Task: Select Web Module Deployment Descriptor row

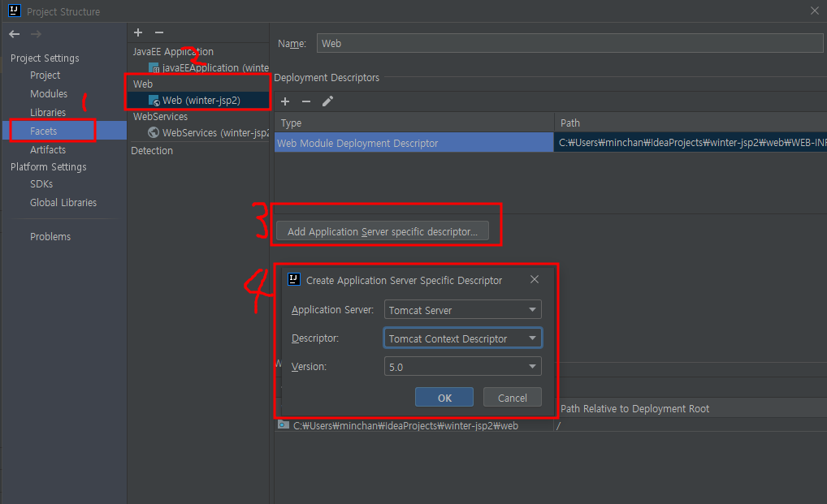Action: (414, 143)
